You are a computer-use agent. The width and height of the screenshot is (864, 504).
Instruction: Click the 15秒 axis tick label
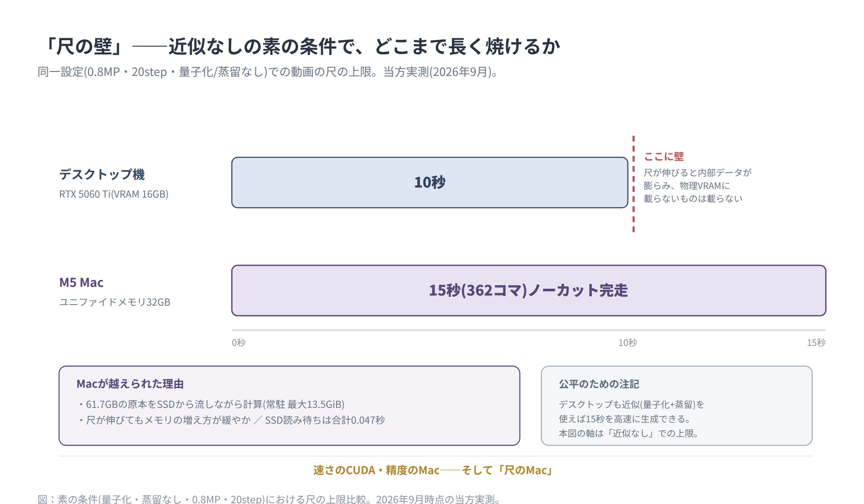(x=816, y=343)
